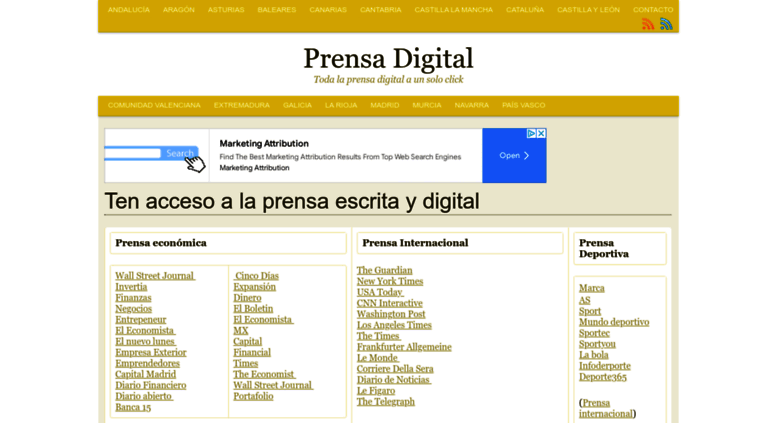Open the Cantabria menu item

pos(381,9)
